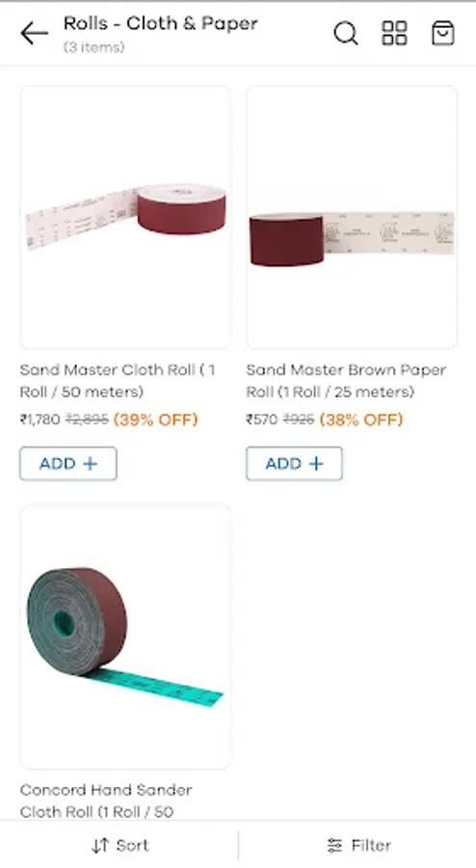Add Sand Master Brown Paper Roll to cart
This screenshot has height=868, width=476.
(294, 464)
